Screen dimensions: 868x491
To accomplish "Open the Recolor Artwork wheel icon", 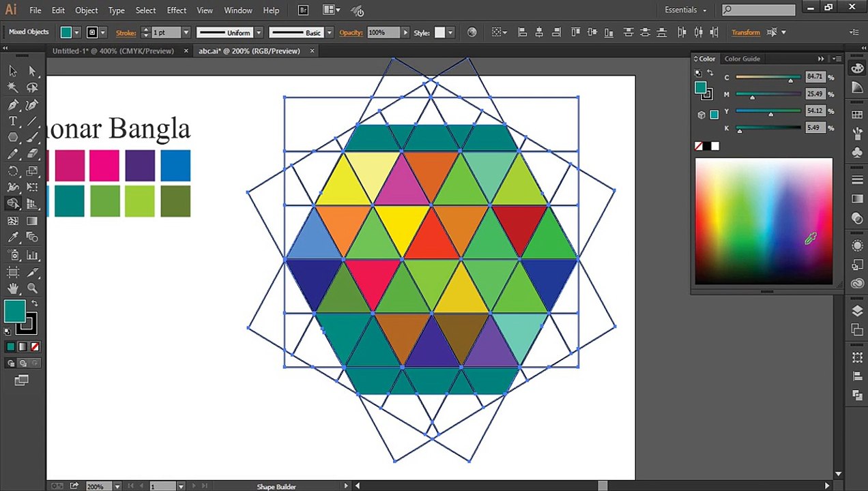I will pos(472,32).
